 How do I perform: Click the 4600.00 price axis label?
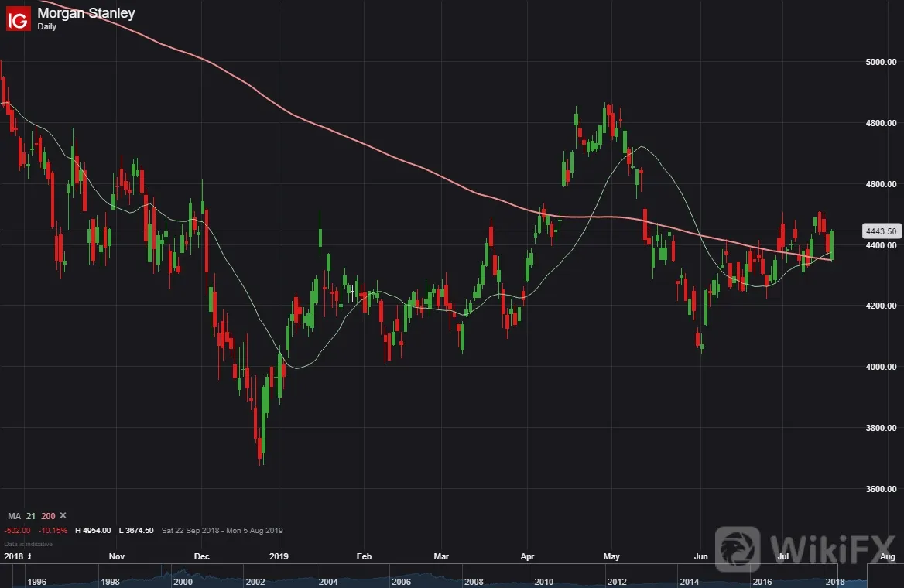coord(881,184)
